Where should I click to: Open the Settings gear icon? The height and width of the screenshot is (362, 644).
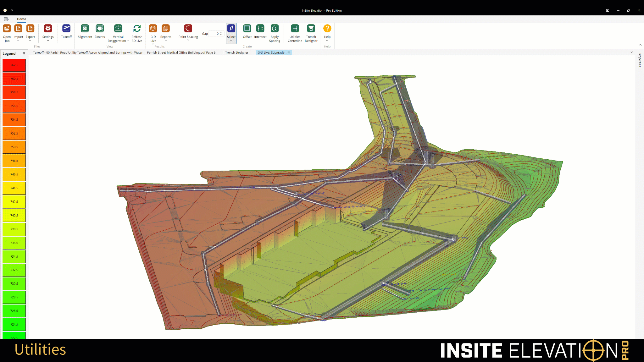click(48, 29)
